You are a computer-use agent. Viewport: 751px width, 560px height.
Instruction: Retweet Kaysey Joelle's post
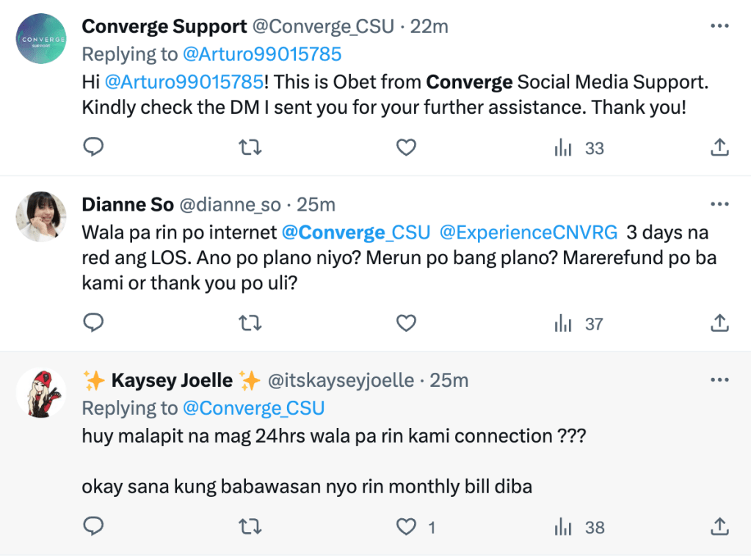(250, 526)
